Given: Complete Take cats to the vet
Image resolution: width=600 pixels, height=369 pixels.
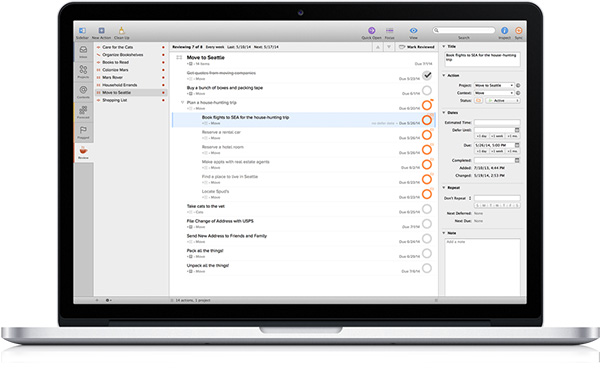Looking at the screenshot, I should point(427,209).
